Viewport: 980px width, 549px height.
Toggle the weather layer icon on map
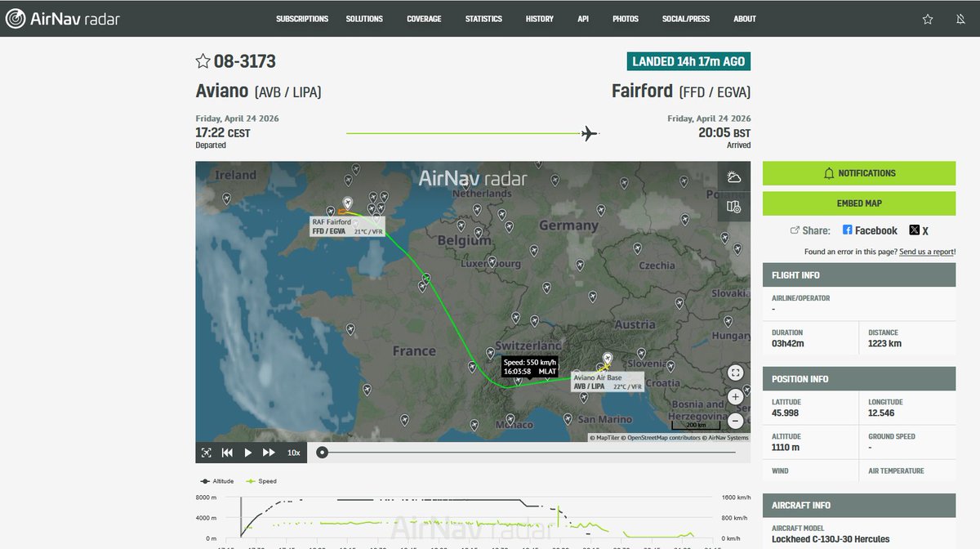734,176
